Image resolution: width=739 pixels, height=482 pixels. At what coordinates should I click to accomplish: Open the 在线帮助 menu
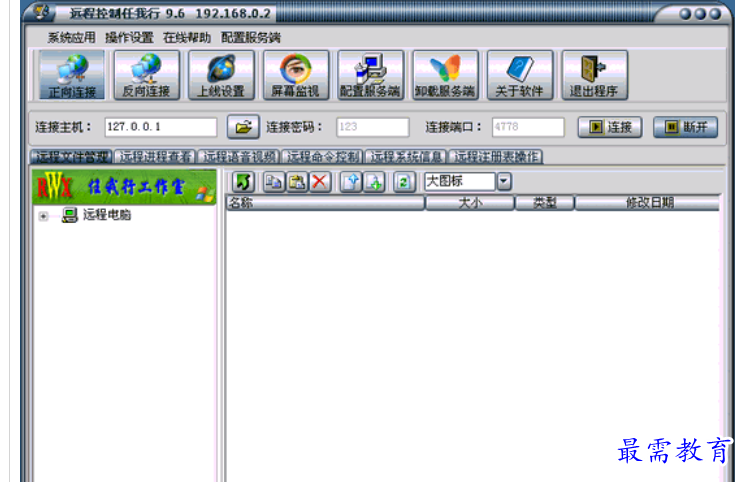(187, 37)
